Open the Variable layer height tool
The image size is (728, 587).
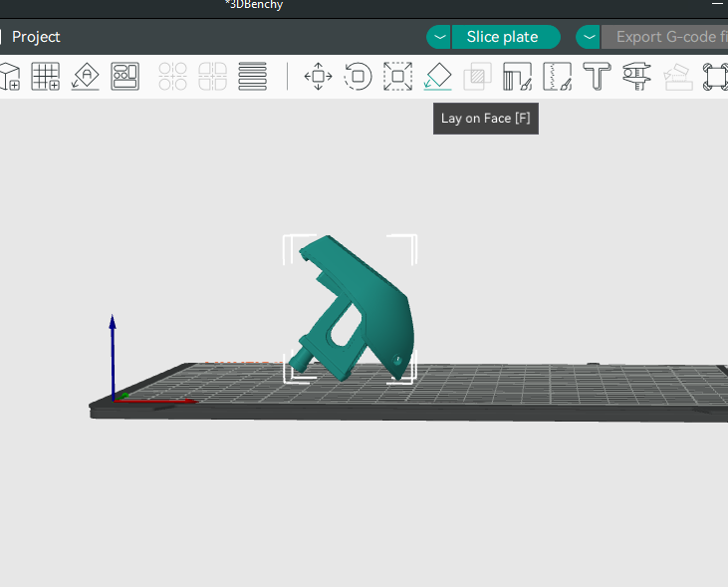(x=252, y=76)
